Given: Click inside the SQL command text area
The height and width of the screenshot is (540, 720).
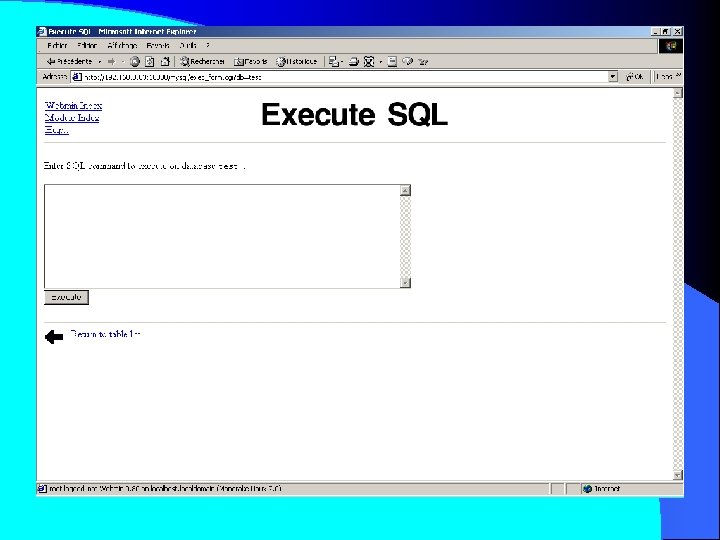Looking at the screenshot, I should click(222, 236).
